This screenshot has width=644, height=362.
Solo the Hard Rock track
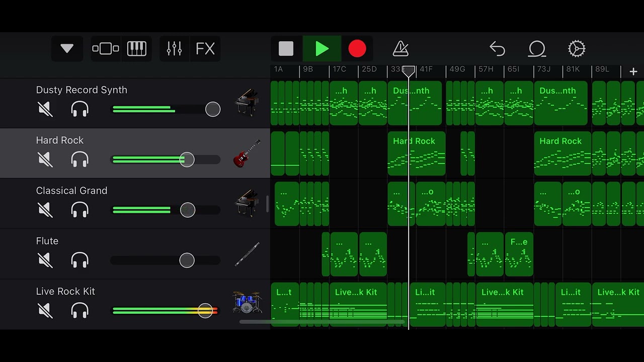pos(80,159)
